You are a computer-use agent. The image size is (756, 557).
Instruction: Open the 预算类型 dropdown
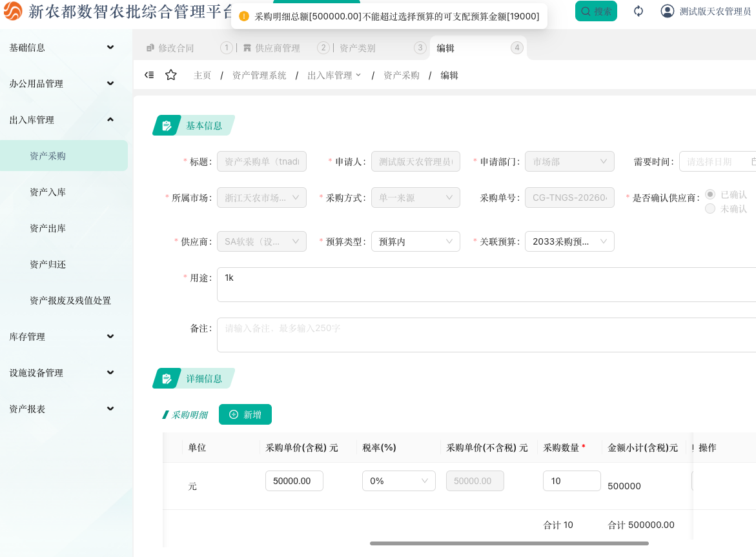[x=415, y=241]
